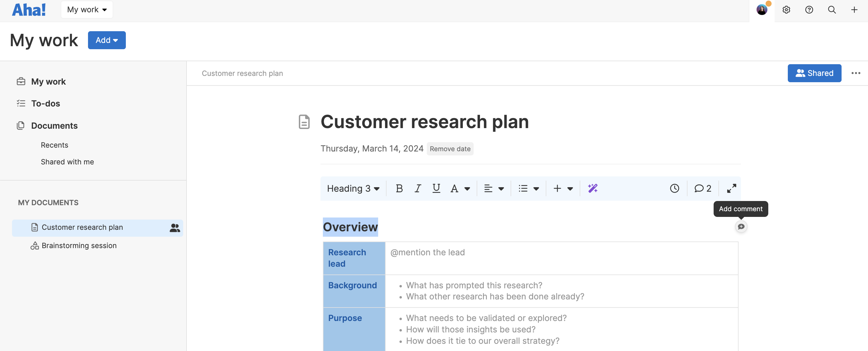
Task: Open settings gear icon
Action: (786, 10)
